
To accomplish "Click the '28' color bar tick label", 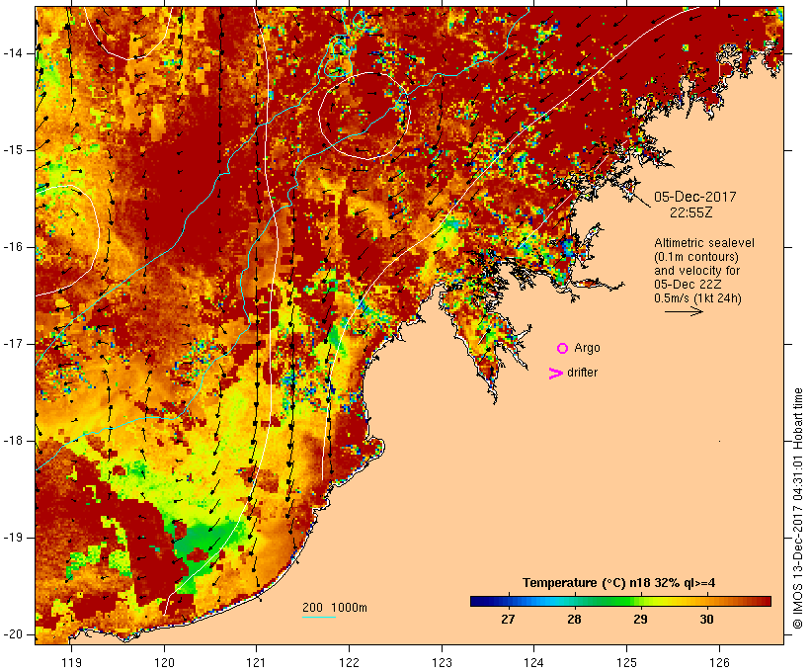I will 574,620.
